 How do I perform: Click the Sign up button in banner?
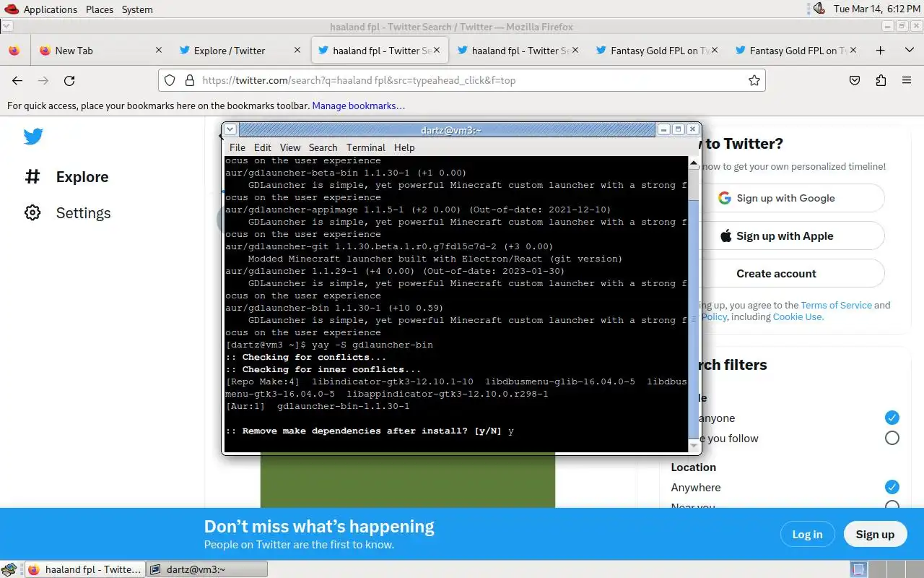(875, 534)
